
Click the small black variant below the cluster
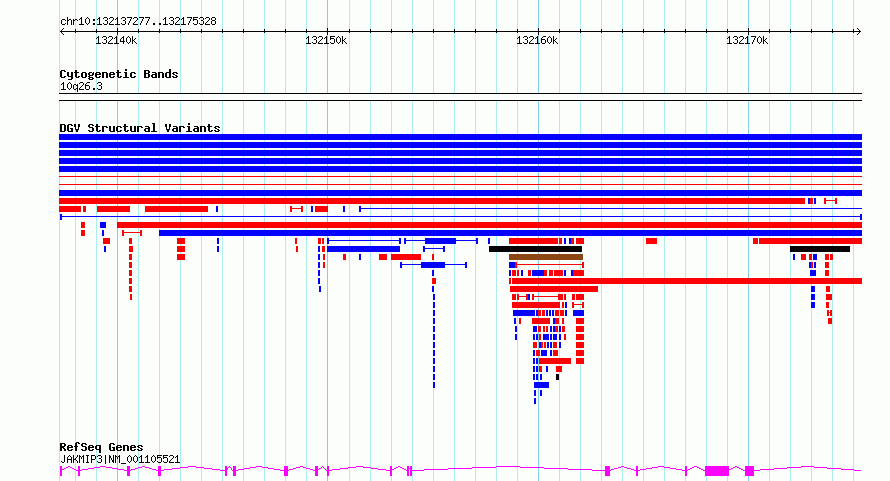tap(557, 377)
